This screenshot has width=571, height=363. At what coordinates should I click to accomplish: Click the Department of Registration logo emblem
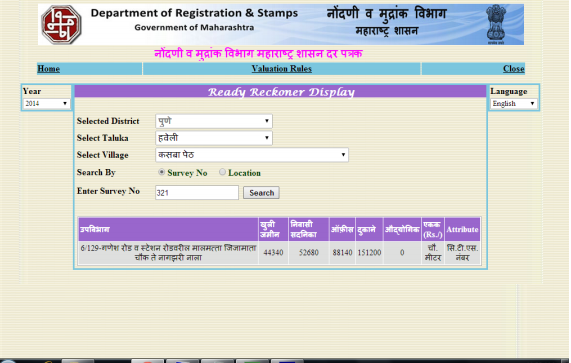point(61,25)
